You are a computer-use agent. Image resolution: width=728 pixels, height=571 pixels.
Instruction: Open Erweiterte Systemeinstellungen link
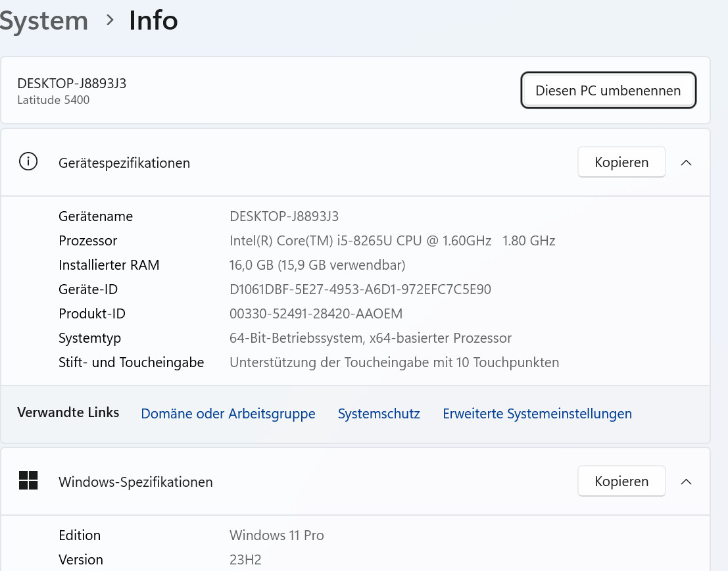click(x=537, y=414)
